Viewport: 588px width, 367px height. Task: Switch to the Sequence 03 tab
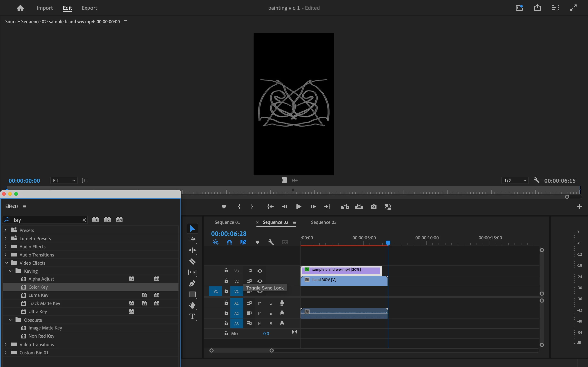(x=323, y=222)
